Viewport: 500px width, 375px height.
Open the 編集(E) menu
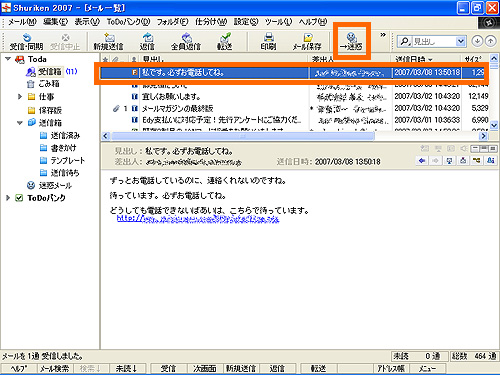point(55,22)
